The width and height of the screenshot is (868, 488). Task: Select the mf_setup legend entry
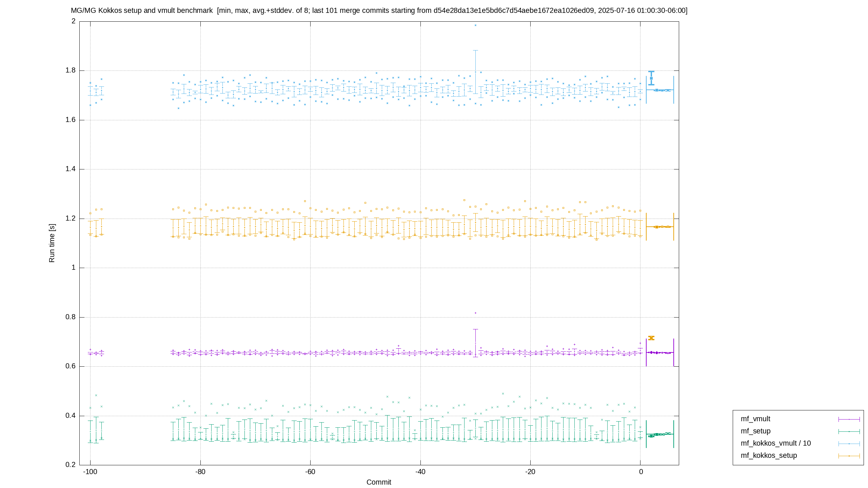(755, 431)
